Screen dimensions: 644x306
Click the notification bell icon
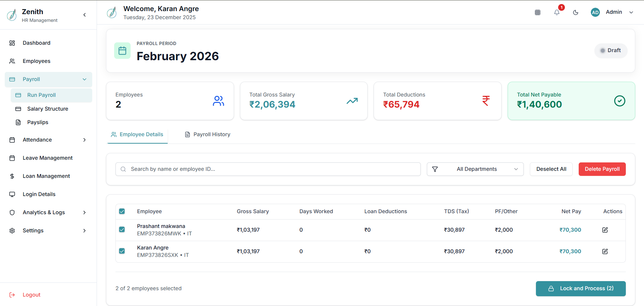point(557,12)
